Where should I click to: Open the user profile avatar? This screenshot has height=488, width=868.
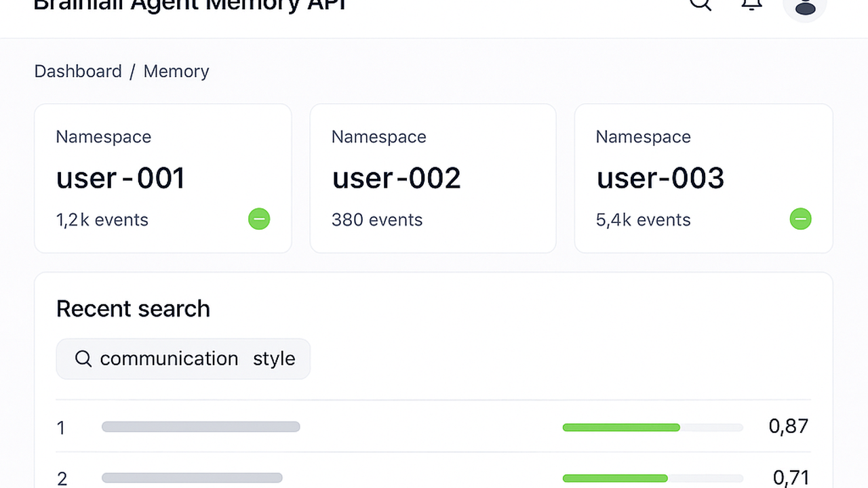click(805, 5)
